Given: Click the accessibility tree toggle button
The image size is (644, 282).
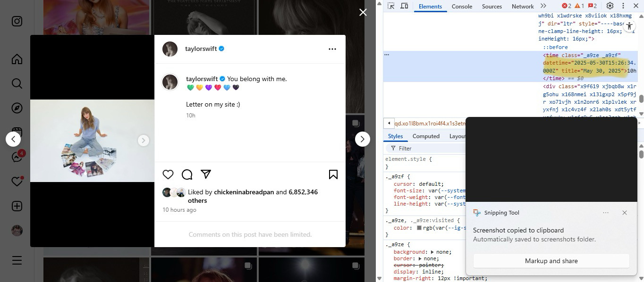Looking at the screenshot, I should point(629,26).
